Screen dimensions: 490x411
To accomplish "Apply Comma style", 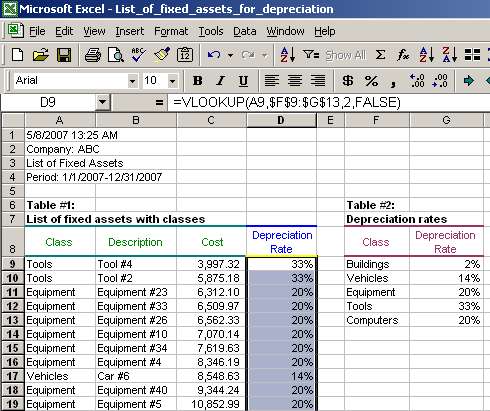I will coord(394,82).
